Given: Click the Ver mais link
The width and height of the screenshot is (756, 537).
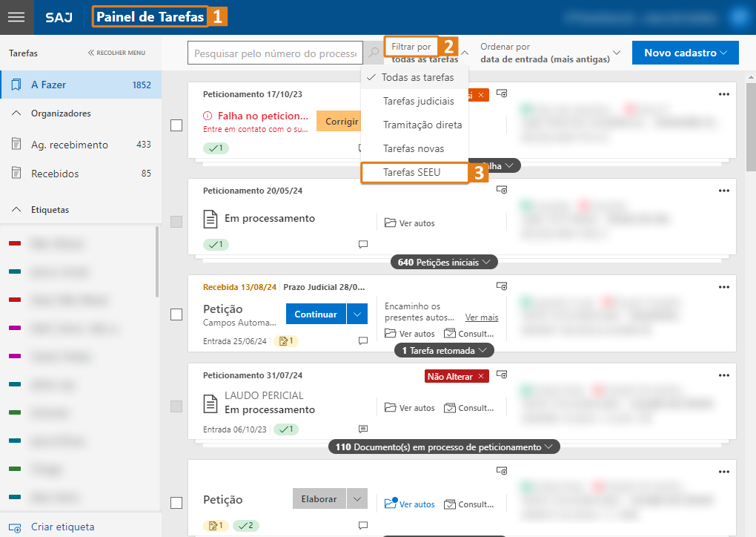Looking at the screenshot, I should [481, 317].
